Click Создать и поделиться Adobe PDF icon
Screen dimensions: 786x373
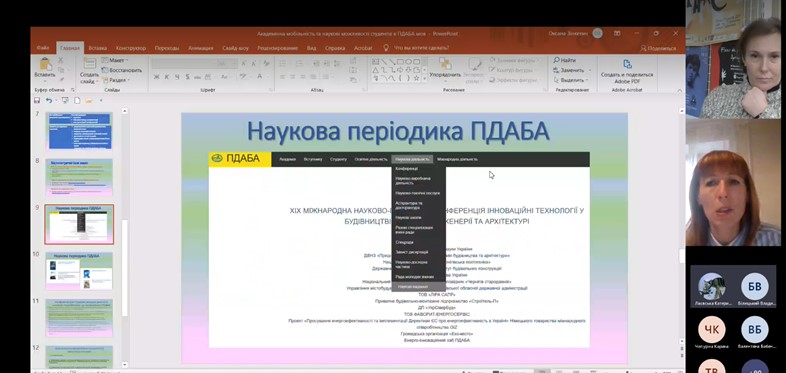tap(627, 64)
